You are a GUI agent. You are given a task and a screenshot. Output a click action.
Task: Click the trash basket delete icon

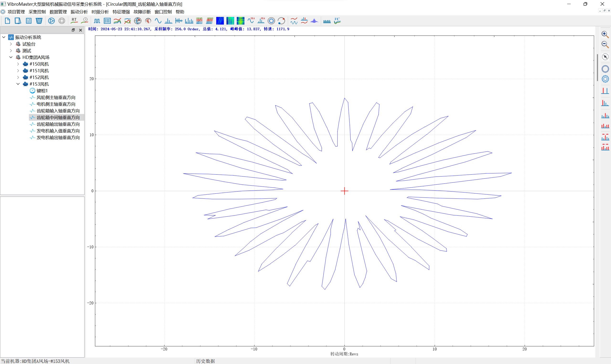(x=39, y=21)
